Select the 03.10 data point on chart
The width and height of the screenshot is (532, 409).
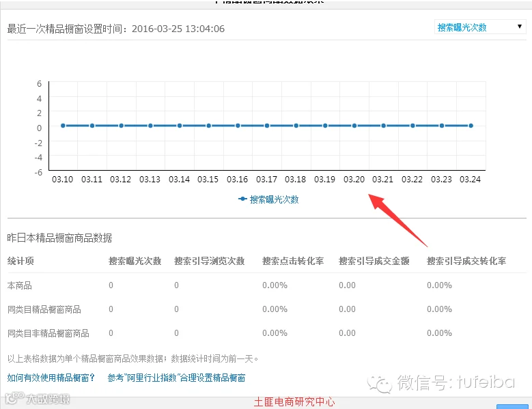coord(63,126)
